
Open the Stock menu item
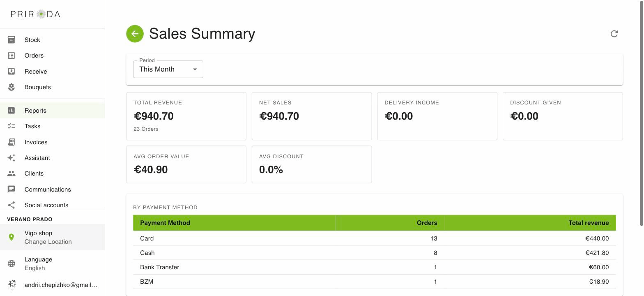[x=53, y=40]
